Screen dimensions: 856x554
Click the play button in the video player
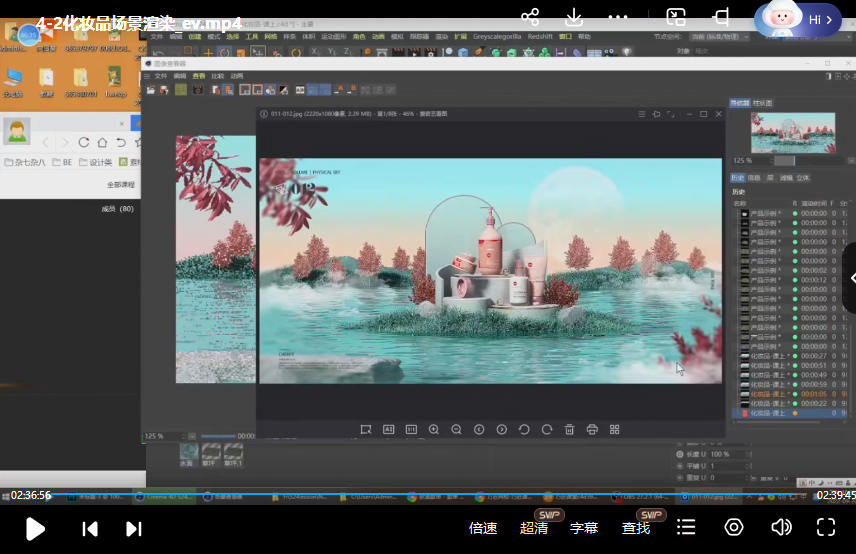35,529
